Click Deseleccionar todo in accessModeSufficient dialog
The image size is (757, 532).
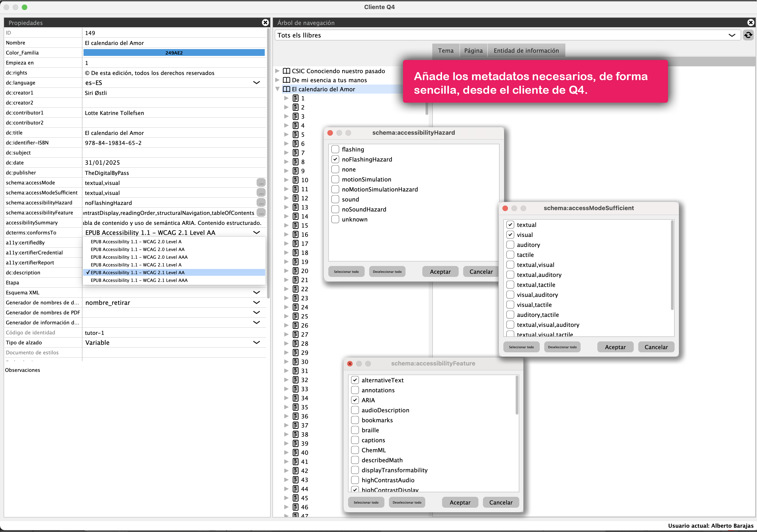pos(562,347)
